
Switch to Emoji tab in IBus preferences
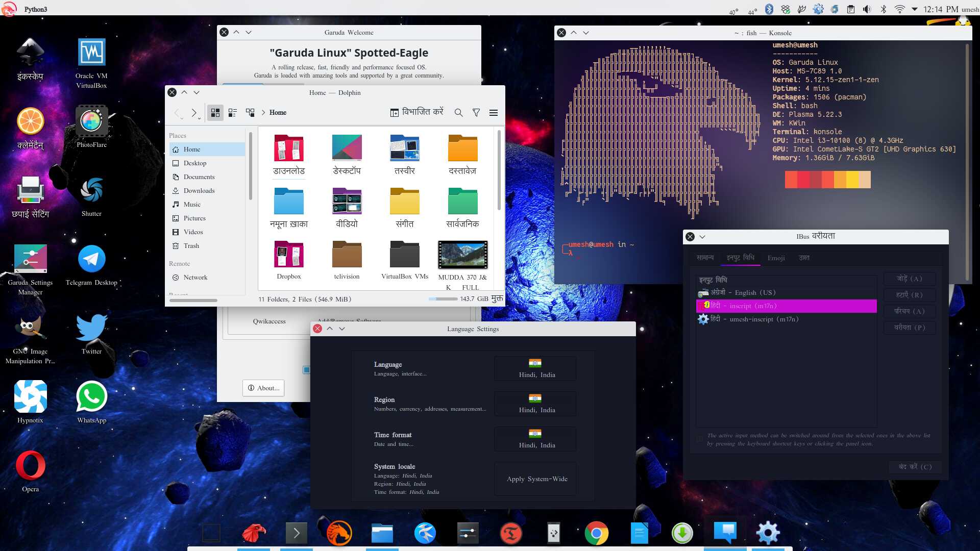tap(776, 258)
